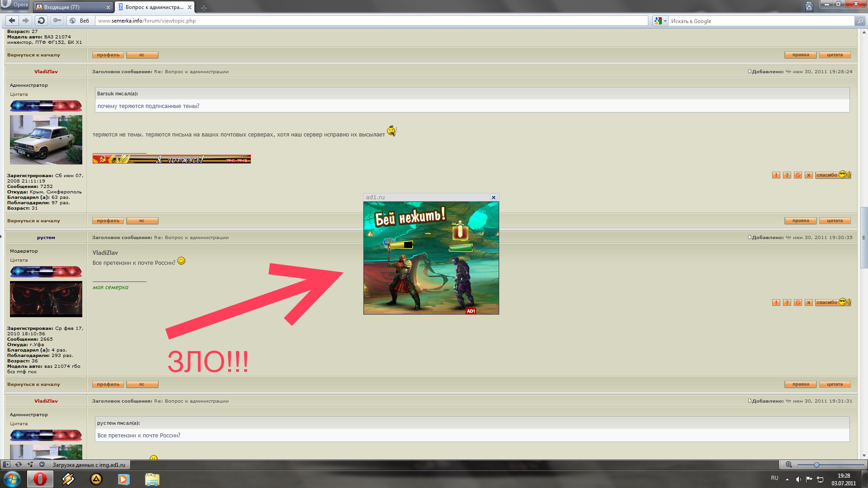The image size is (868, 488).
Task: Click the page vertical scrollbar thumb
Action: (864, 237)
